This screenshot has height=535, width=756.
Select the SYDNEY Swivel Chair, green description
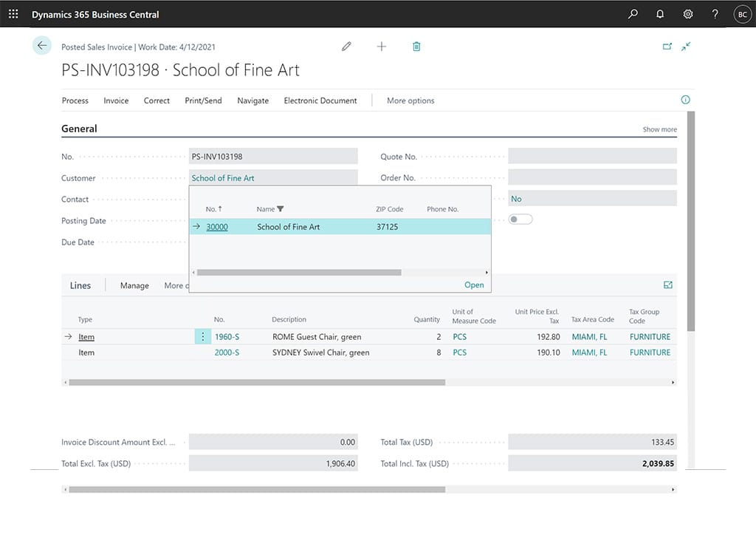(x=321, y=352)
